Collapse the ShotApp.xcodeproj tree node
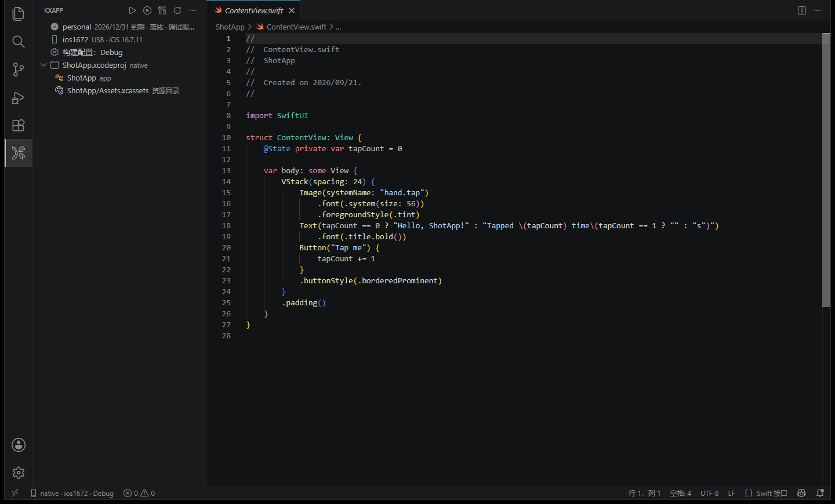 pos(43,65)
